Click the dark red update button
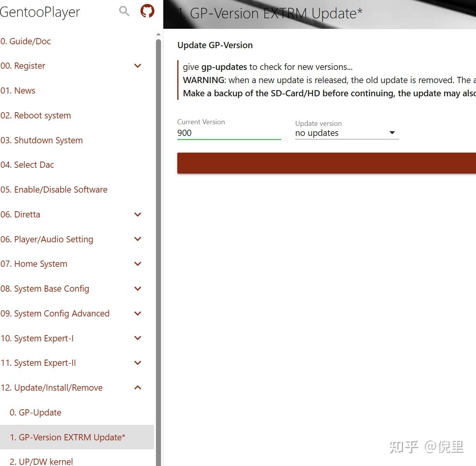The image size is (476, 466). tap(327, 163)
